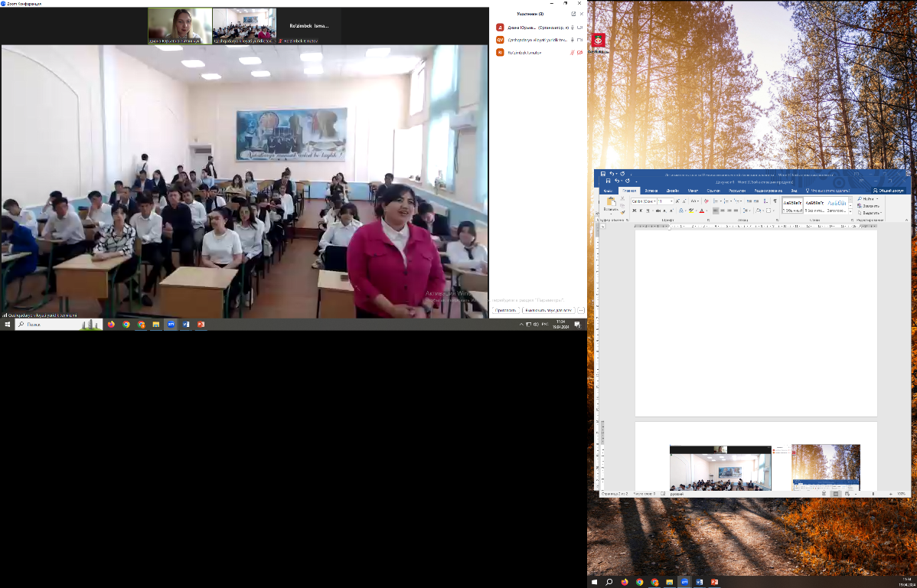This screenshot has width=917, height=588.
Task: Click the disabled camera icon for Ro'zimbek
Action: 580,53
